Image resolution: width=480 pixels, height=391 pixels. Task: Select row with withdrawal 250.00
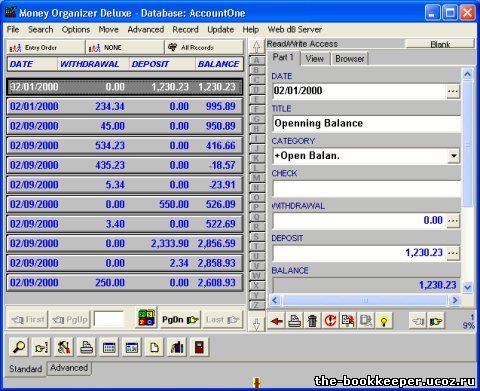[124, 283]
